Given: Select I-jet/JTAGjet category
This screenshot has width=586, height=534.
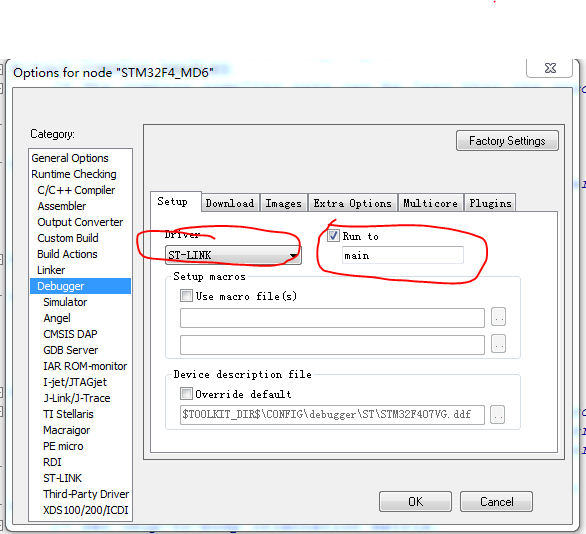Looking at the screenshot, I should (x=75, y=382).
